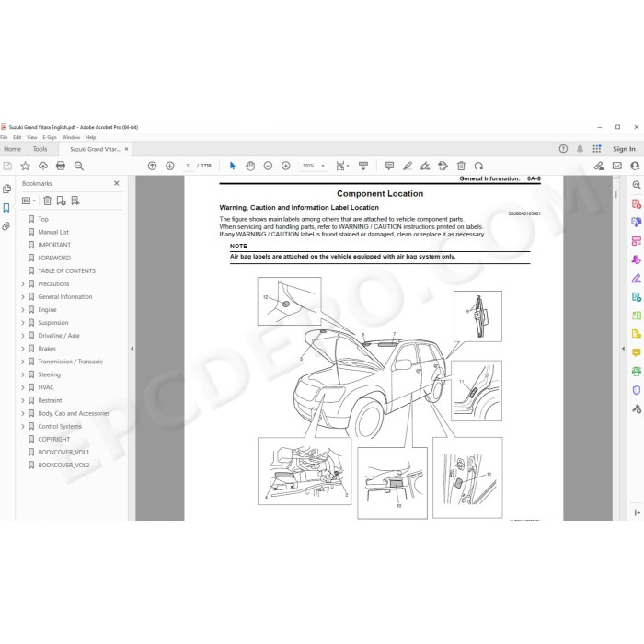
Task: Open Comment tool in right pane
Action: (x=637, y=352)
